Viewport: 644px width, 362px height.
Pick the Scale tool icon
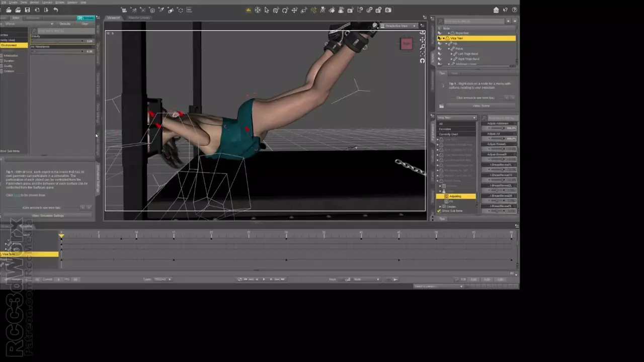304,10
